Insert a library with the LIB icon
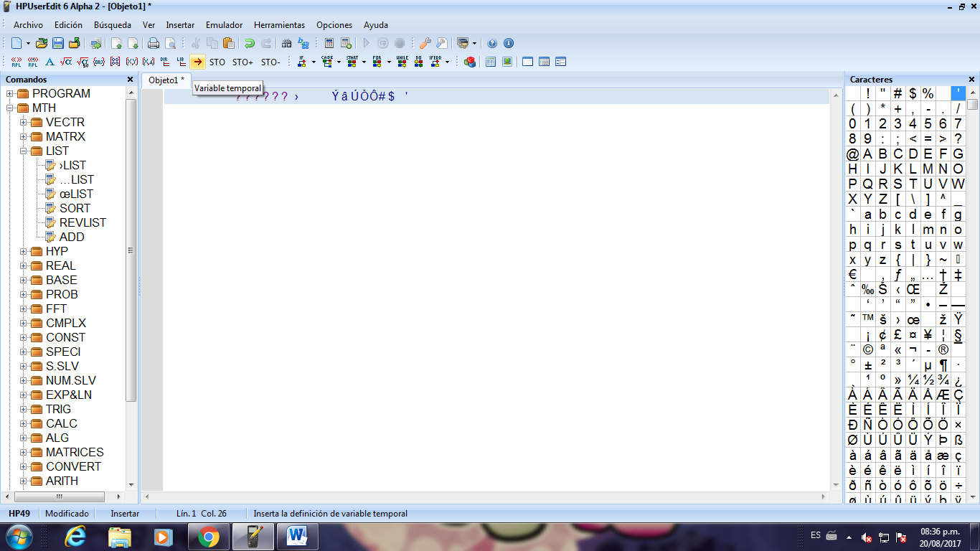Viewport: 980px width, 551px height. [181, 62]
